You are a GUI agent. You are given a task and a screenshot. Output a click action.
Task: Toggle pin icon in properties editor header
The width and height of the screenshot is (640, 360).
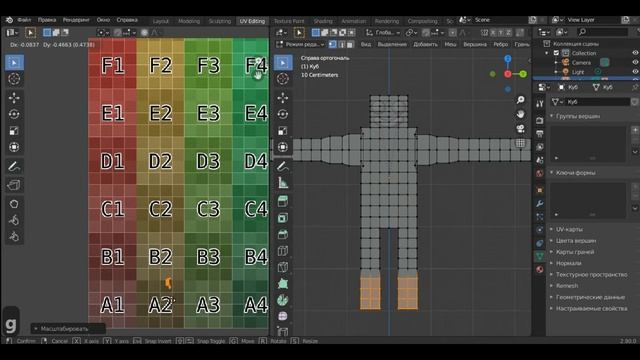[x=635, y=87]
